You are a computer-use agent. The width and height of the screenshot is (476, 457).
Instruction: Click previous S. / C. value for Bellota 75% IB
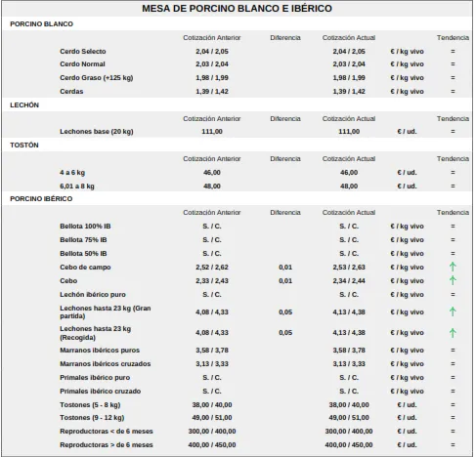(212, 240)
